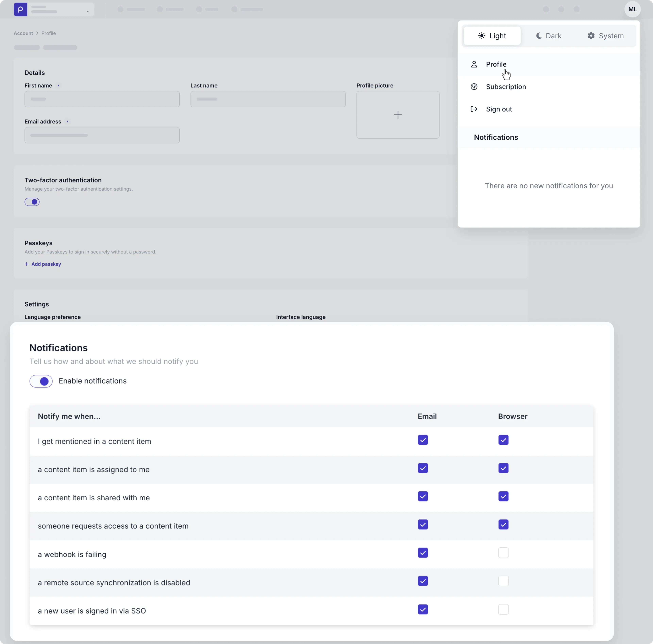Click the First name input field

102,99
